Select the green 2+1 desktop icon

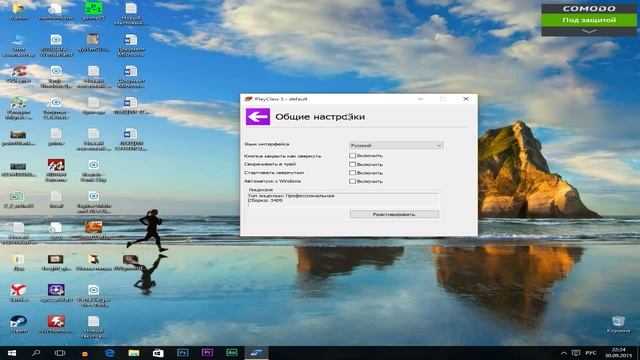click(x=93, y=11)
